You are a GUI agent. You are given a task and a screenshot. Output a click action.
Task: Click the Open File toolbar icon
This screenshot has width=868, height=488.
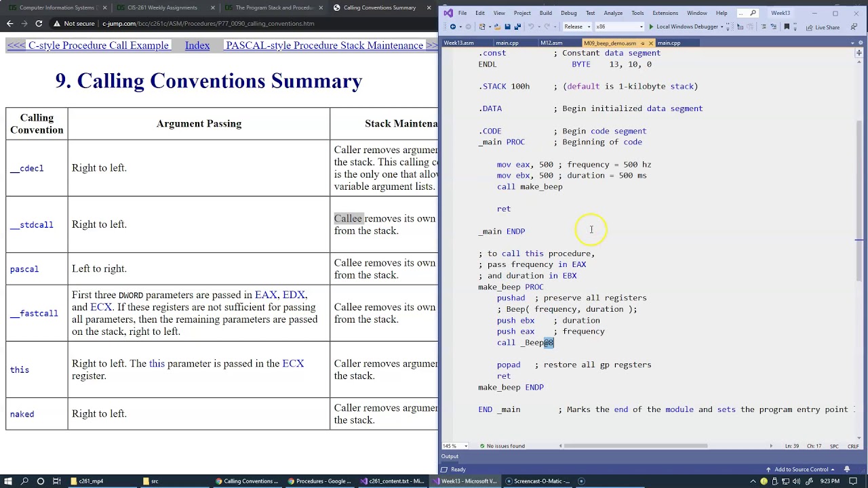[498, 26]
